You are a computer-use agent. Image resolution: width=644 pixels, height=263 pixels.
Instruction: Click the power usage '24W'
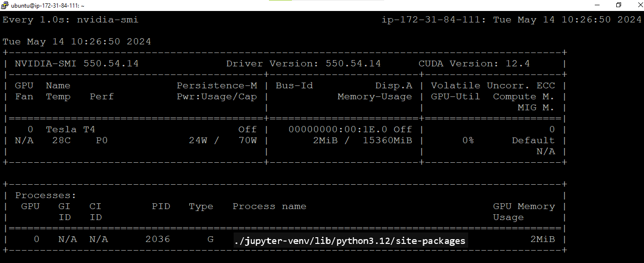pos(198,140)
